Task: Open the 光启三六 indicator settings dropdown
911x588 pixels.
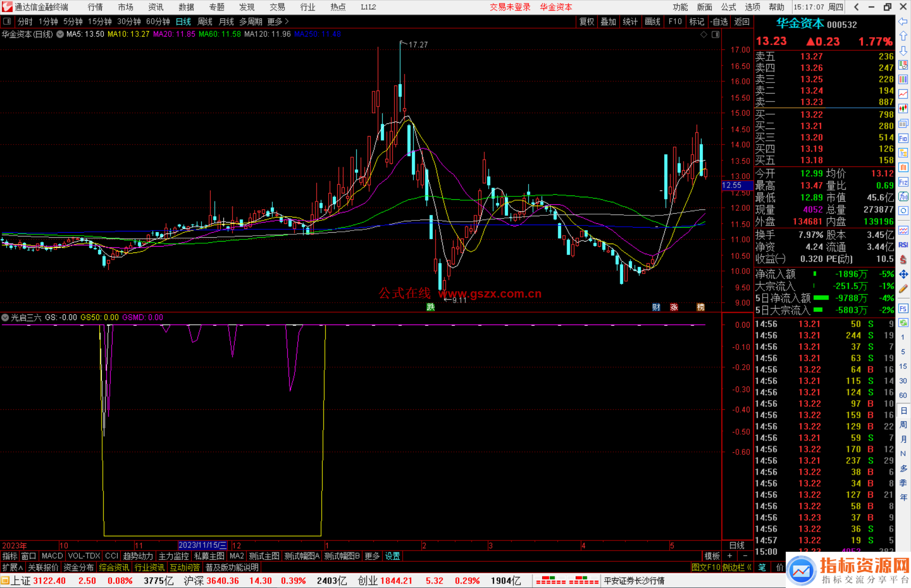Action: (x=5, y=317)
